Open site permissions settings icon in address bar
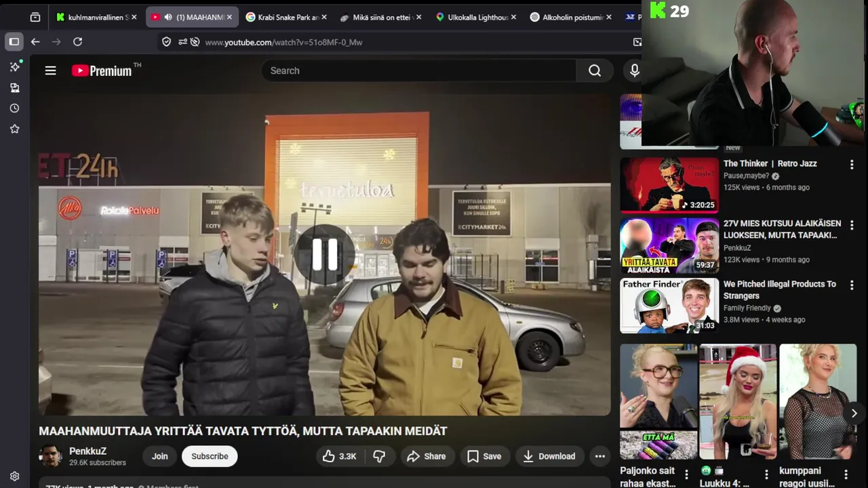 (182, 42)
